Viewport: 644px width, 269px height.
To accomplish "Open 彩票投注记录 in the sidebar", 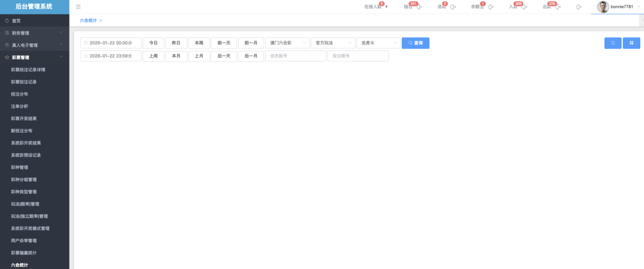I will pos(24,82).
